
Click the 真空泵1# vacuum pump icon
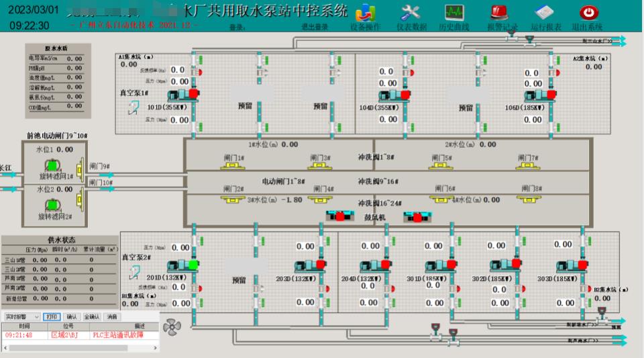(x=133, y=107)
